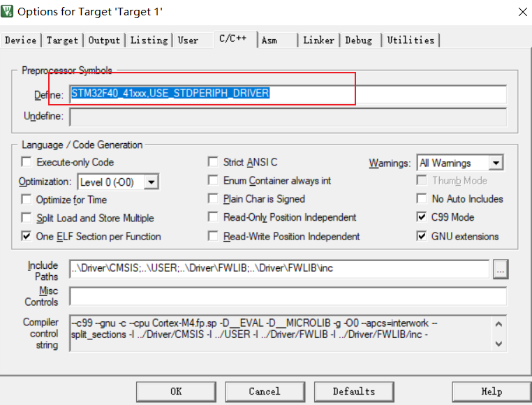The height and width of the screenshot is (405, 532).
Task: Enable Plain Char is Signed
Action: coord(213,198)
